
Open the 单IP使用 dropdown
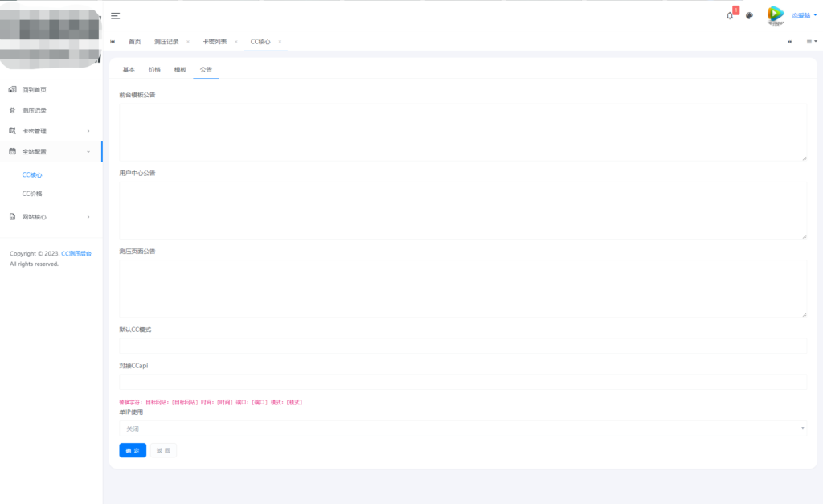point(462,428)
